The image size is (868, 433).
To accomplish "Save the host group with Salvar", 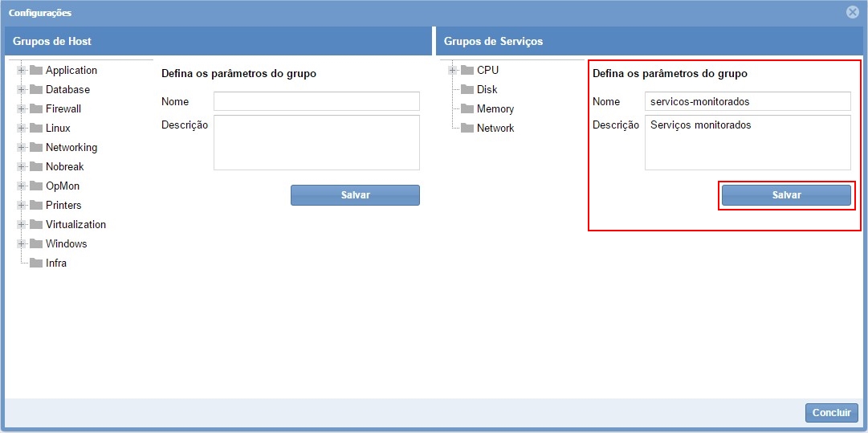I will click(355, 195).
